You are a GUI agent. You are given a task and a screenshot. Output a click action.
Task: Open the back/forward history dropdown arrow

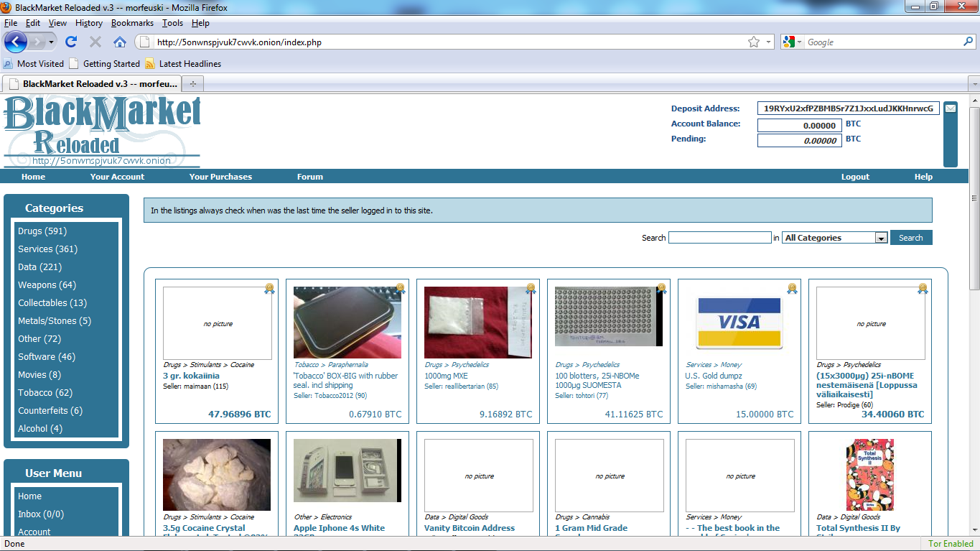(52, 42)
